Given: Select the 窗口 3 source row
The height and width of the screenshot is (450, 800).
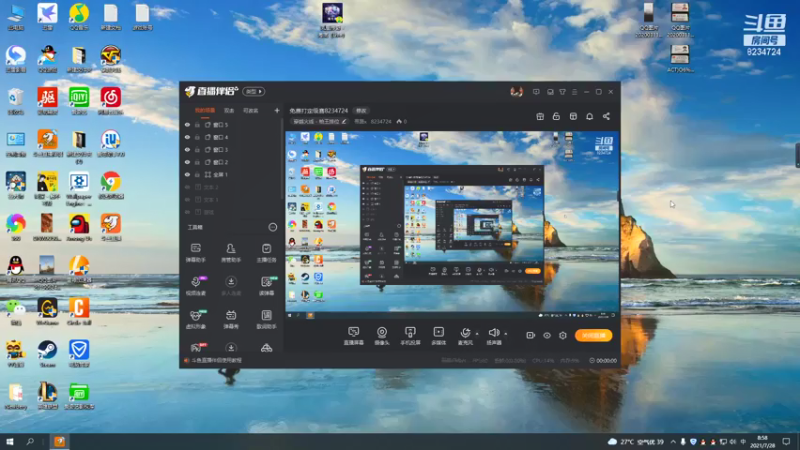Looking at the screenshot, I should point(232,149).
